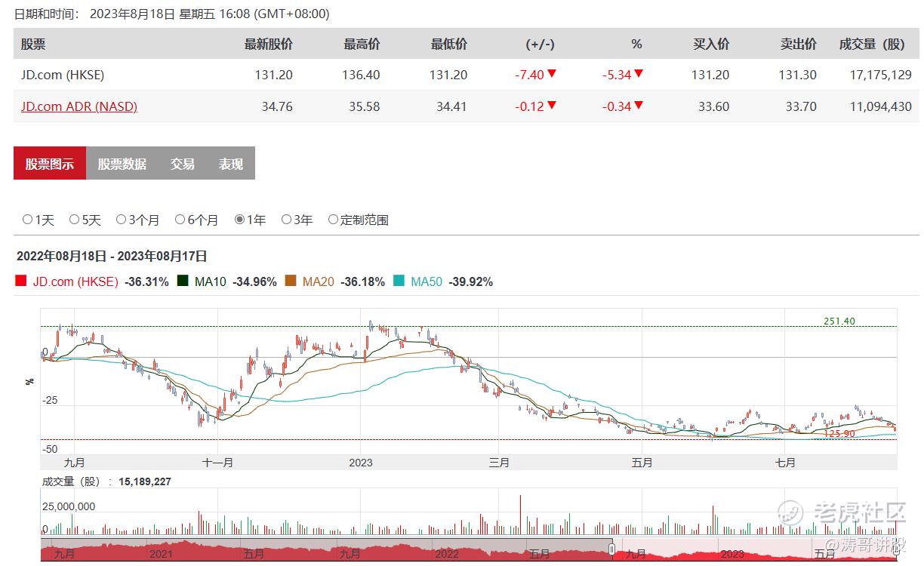This screenshot has height=566, width=924.
Task: Select the 3个月 range radio button
Action: 121,220
